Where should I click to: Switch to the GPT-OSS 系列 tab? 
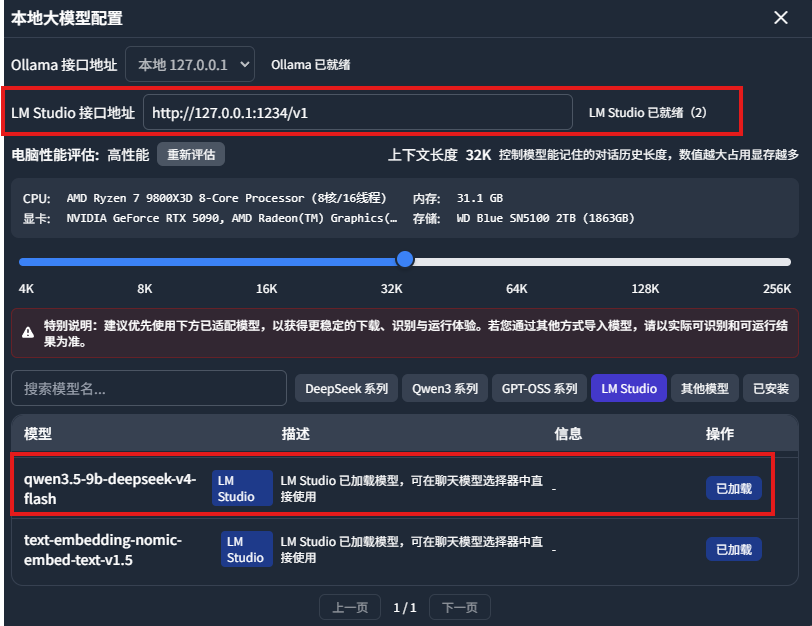point(539,388)
